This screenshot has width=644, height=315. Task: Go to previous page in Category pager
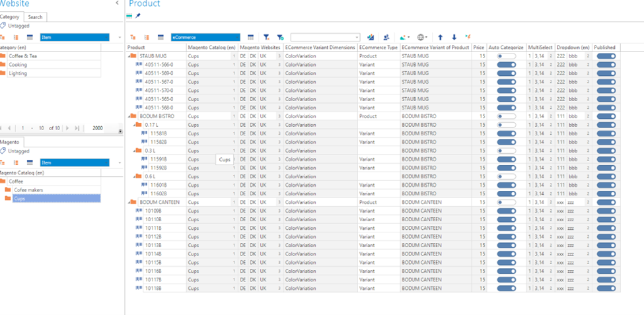pyautogui.click(x=9, y=128)
